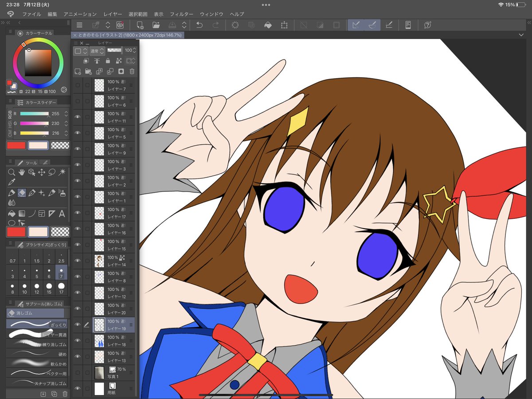Image resolution: width=532 pixels, height=399 pixels.
Task: Hide the 用紙 paper layer
Action: click(x=78, y=388)
